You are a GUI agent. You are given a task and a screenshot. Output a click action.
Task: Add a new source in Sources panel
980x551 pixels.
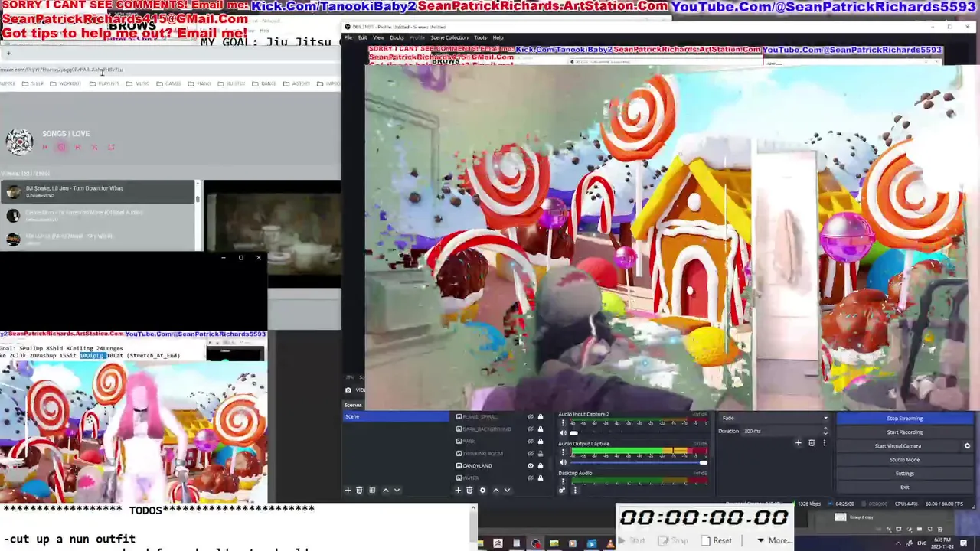click(458, 490)
